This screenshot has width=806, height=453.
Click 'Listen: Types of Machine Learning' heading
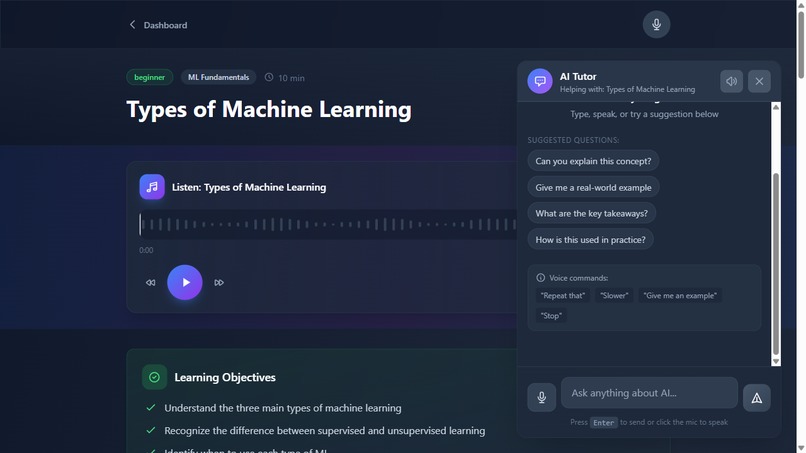tap(249, 187)
